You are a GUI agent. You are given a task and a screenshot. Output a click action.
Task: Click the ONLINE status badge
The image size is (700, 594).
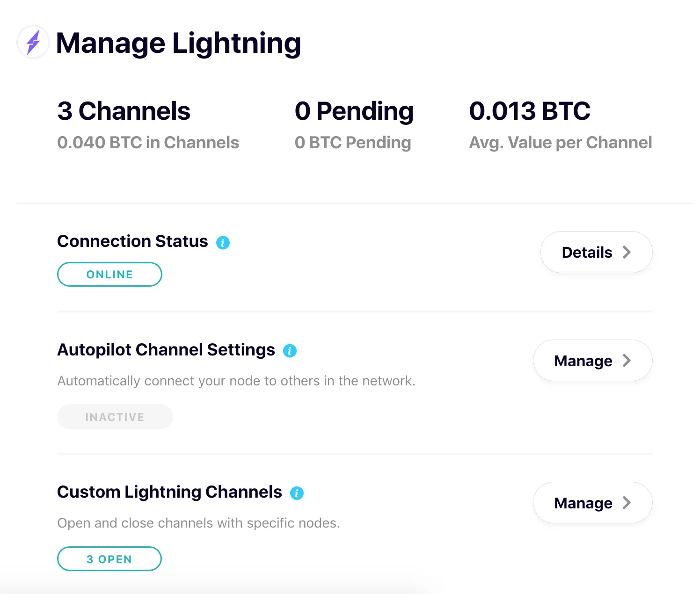pyautogui.click(x=109, y=275)
